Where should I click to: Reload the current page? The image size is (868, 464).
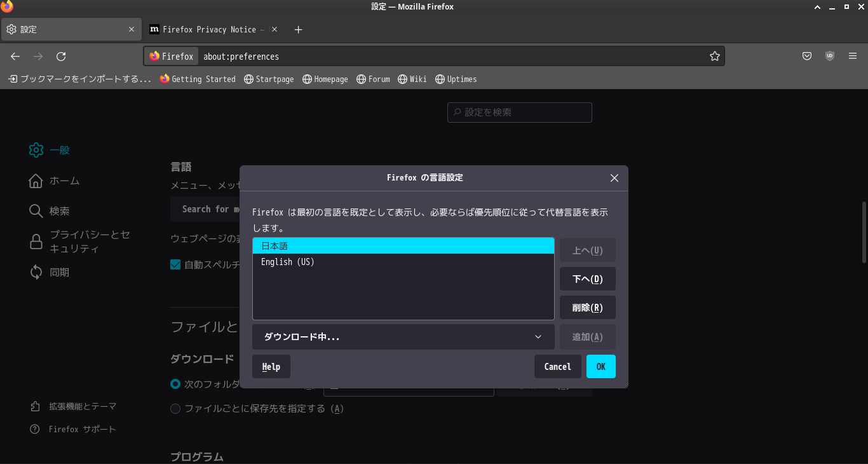pyautogui.click(x=61, y=57)
